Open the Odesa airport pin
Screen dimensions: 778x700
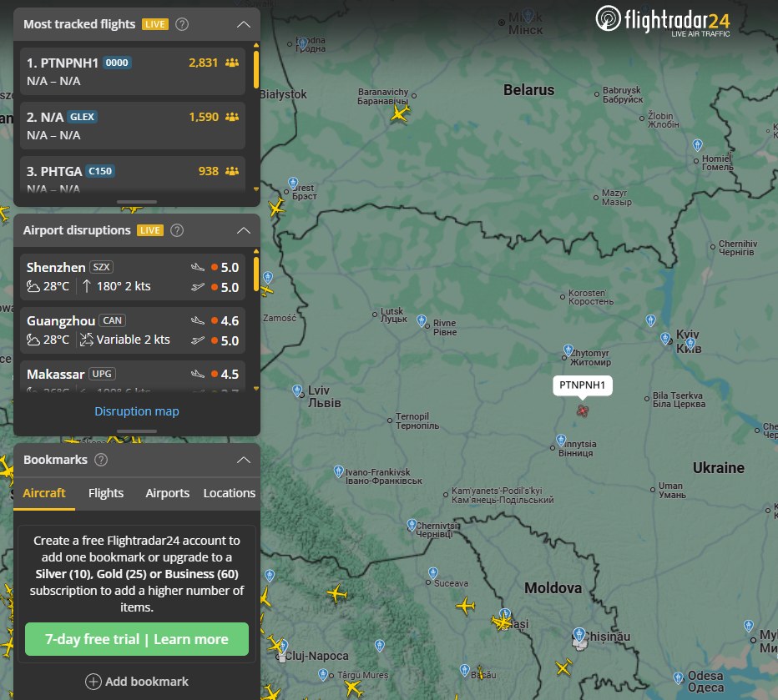point(679,677)
